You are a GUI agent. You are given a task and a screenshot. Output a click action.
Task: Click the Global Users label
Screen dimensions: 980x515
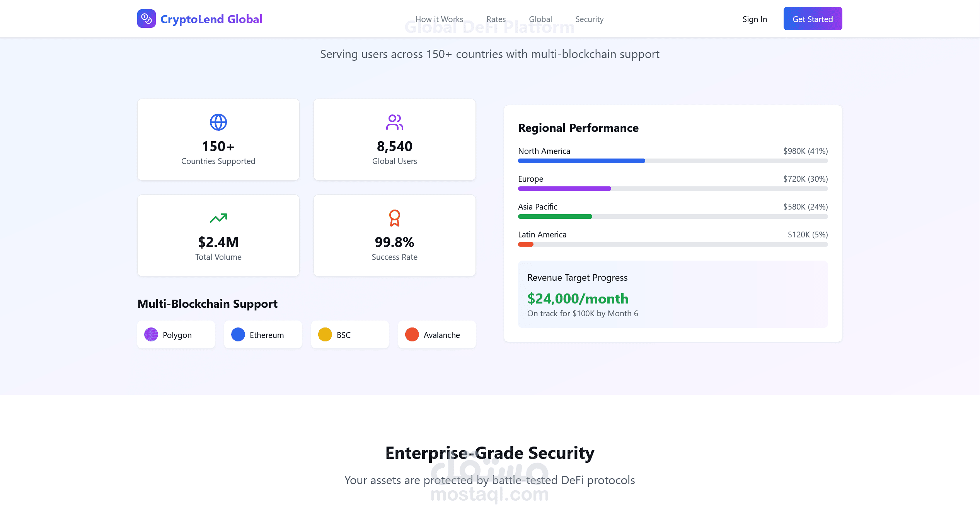pyautogui.click(x=395, y=161)
